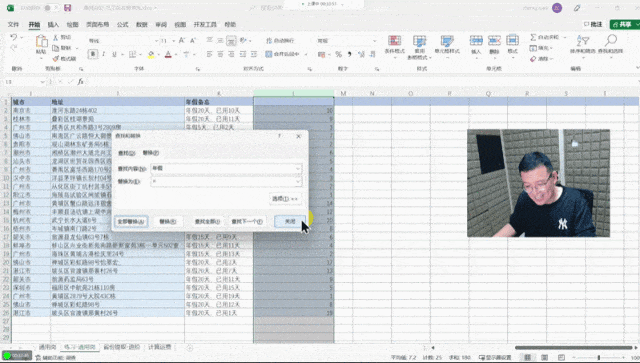Click the 全部替换 button
Viewport: 640px width, 363px height.
pyautogui.click(x=131, y=221)
